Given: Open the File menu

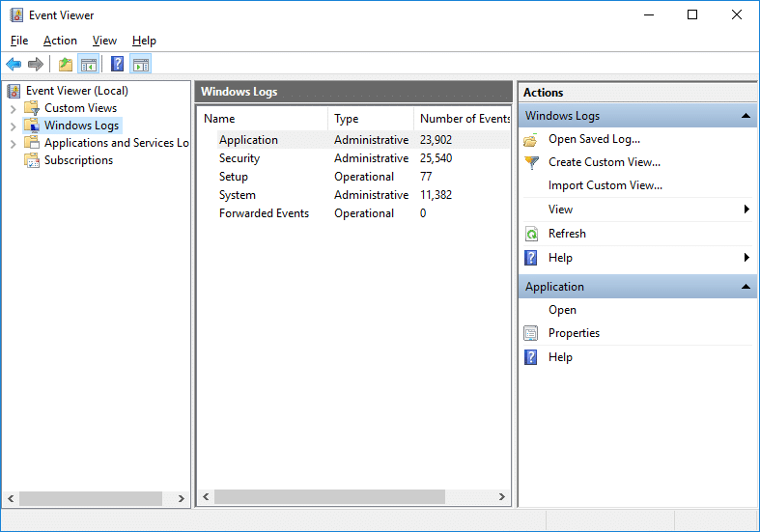Looking at the screenshot, I should [x=19, y=41].
